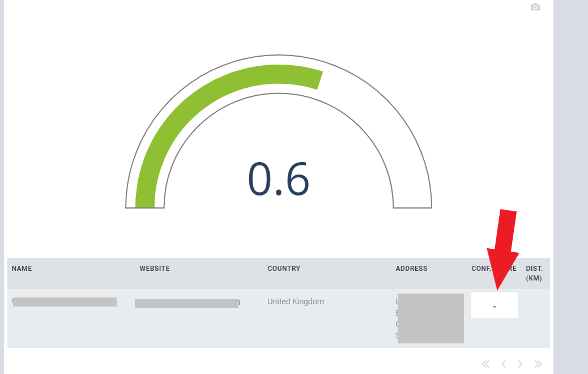The image size is (588, 374).
Task: Sort by the WEBSITE column header
Action: point(154,269)
